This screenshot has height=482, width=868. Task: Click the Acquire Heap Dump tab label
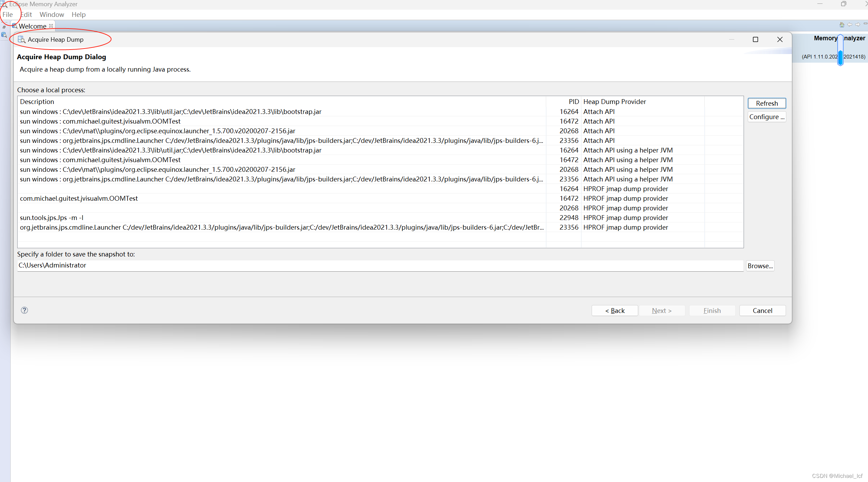[x=56, y=39]
